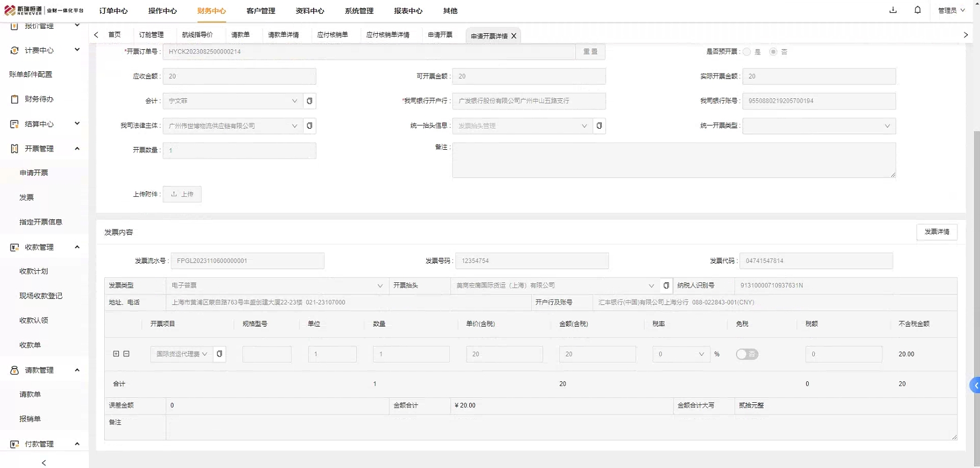Add an invoice item row with plus icon
The image size is (980, 468).
(116, 354)
